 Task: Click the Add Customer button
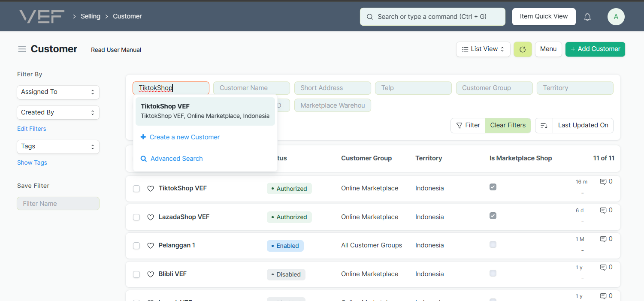coord(595,49)
